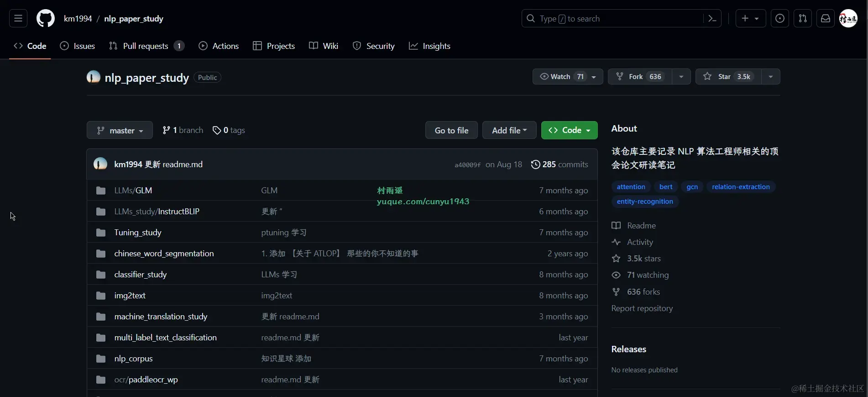Star the repository
Screen dimensions: 868x397
[728, 77]
